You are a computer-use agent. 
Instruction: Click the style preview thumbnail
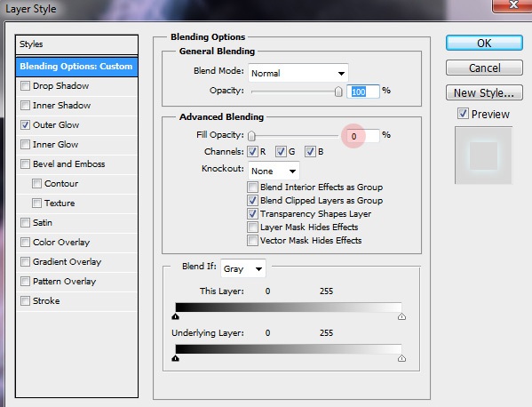pos(483,156)
